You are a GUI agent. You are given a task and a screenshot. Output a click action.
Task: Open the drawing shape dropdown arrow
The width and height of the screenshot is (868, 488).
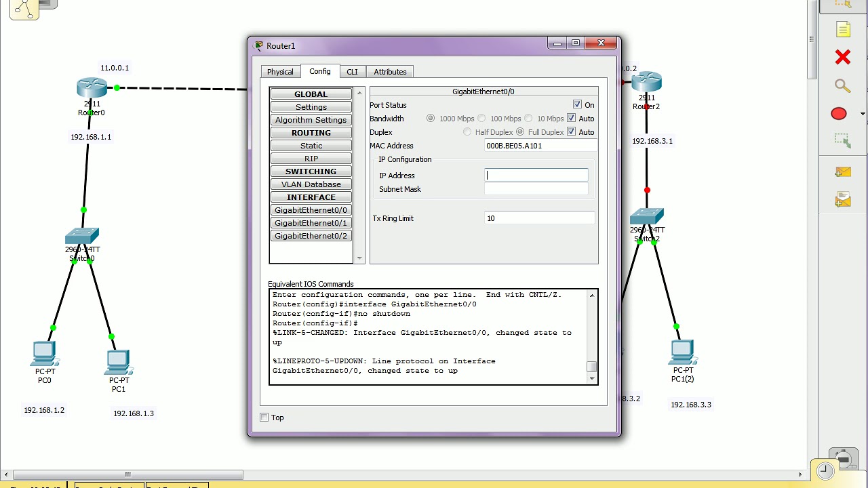pyautogui.click(x=863, y=114)
